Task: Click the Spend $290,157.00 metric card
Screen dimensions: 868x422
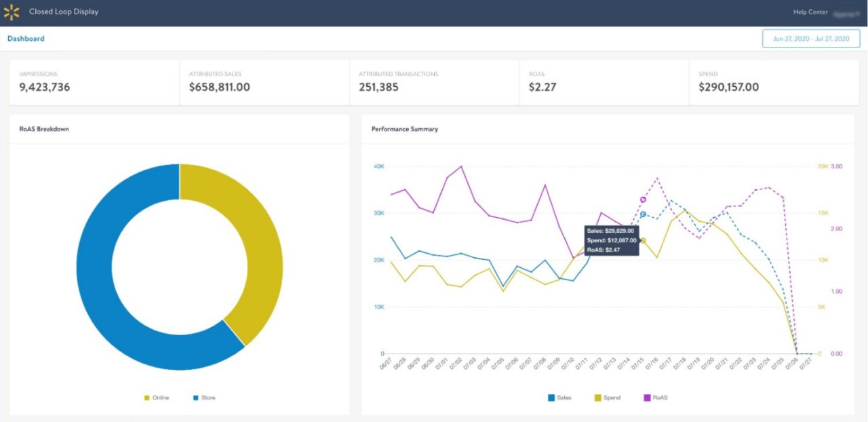Action: pyautogui.click(x=773, y=82)
